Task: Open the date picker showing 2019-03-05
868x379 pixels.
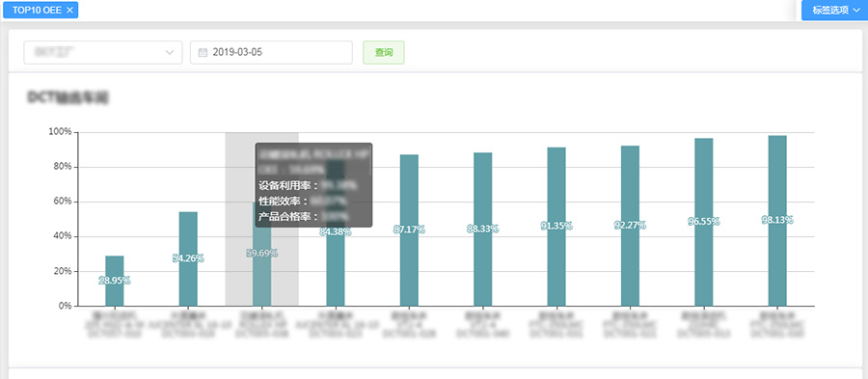Action: [x=271, y=53]
